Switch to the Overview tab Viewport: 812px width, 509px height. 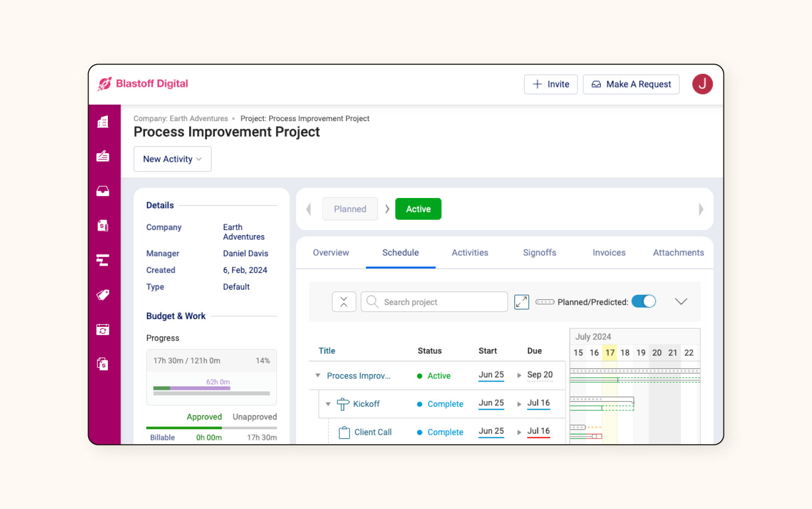(x=331, y=252)
